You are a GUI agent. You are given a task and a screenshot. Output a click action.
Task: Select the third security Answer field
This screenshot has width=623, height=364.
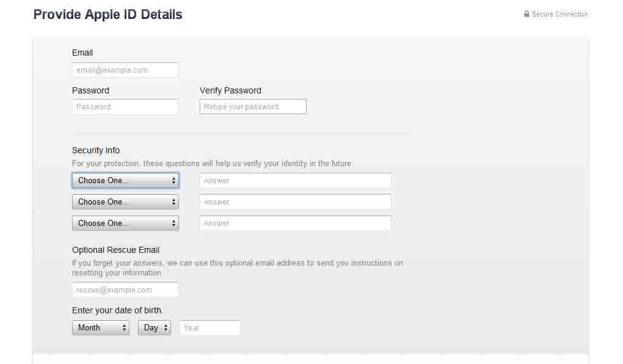pos(296,224)
